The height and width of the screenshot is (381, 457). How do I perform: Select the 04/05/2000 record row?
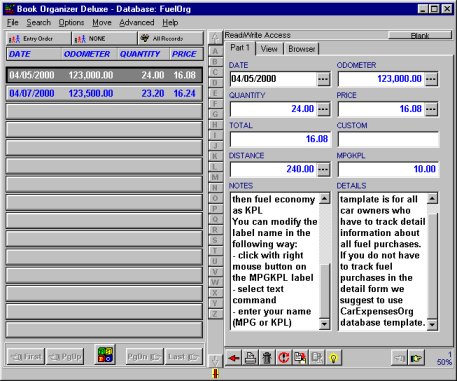pos(104,75)
